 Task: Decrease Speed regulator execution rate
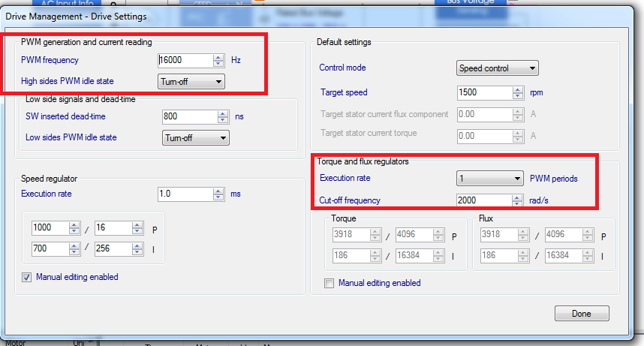(x=218, y=197)
